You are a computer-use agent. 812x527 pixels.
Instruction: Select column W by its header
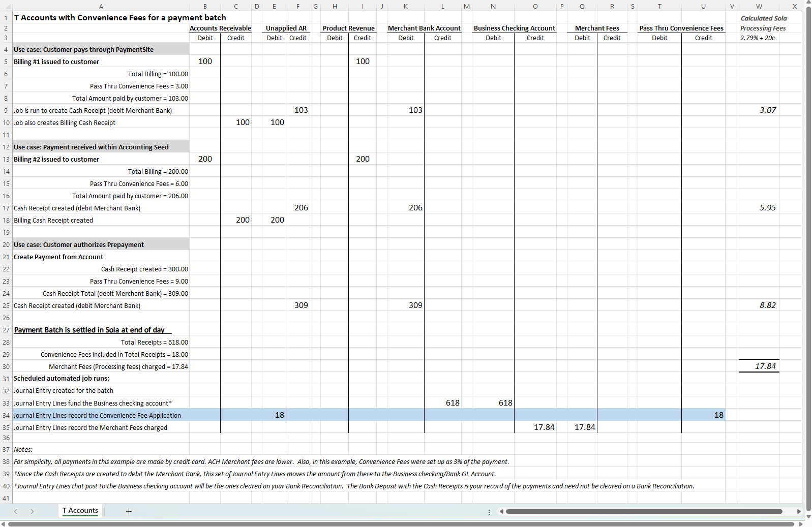point(759,7)
